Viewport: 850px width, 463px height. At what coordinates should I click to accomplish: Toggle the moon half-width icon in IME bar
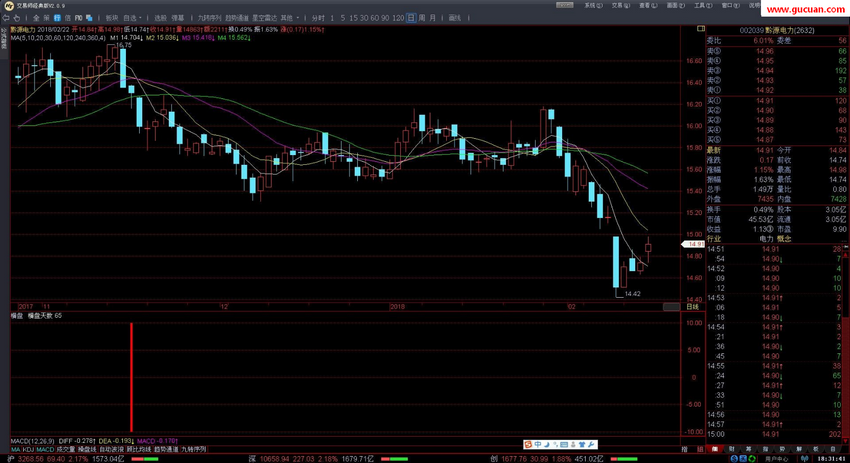[x=546, y=445]
